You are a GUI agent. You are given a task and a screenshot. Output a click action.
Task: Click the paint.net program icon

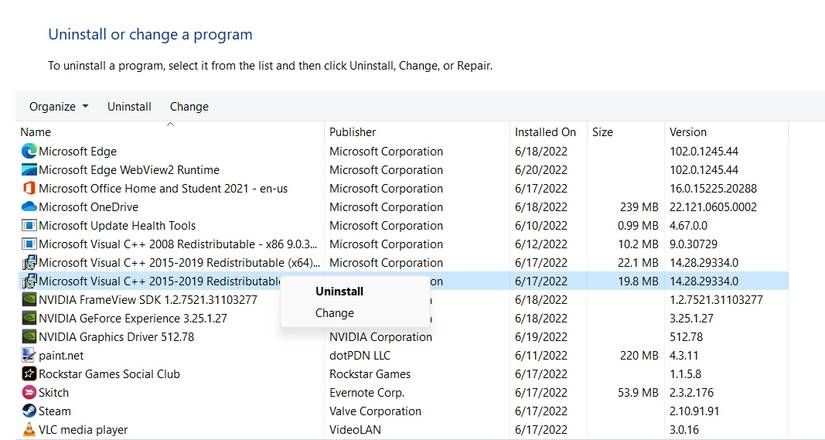point(29,355)
